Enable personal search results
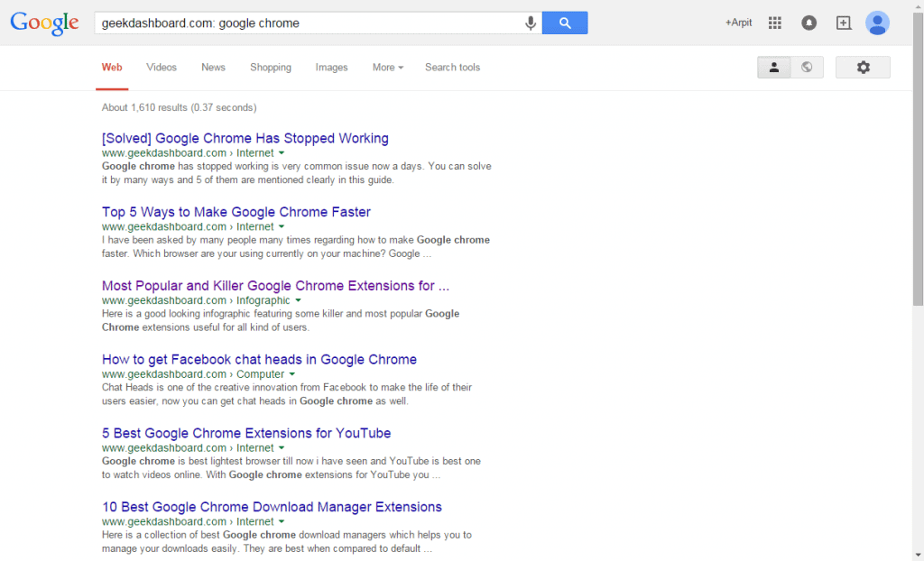This screenshot has height=561, width=924. [x=773, y=67]
